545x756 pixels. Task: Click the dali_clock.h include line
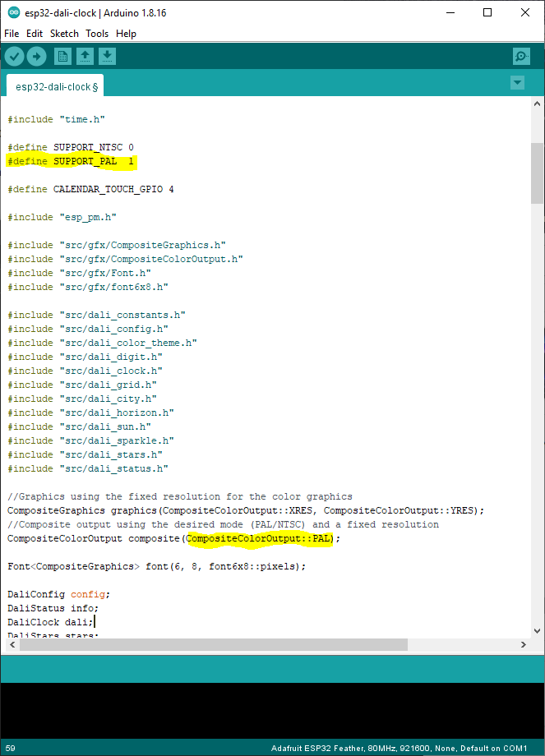85,371
